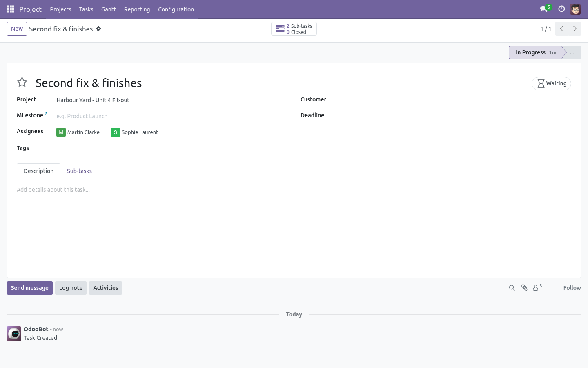Open the Gantt menu
The width and height of the screenshot is (588, 368).
[109, 9]
